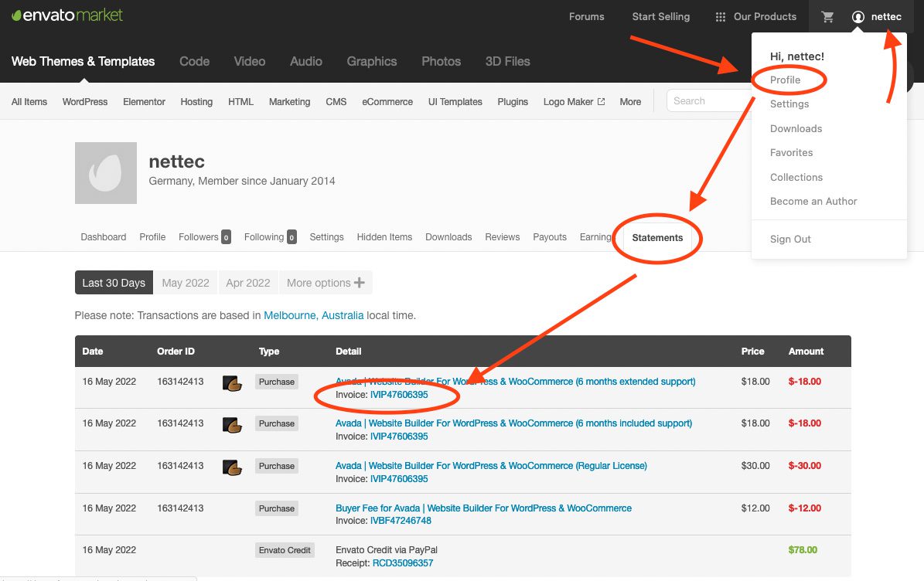Click the Start Selling link
This screenshot has height=581, width=924.
[x=660, y=17]
